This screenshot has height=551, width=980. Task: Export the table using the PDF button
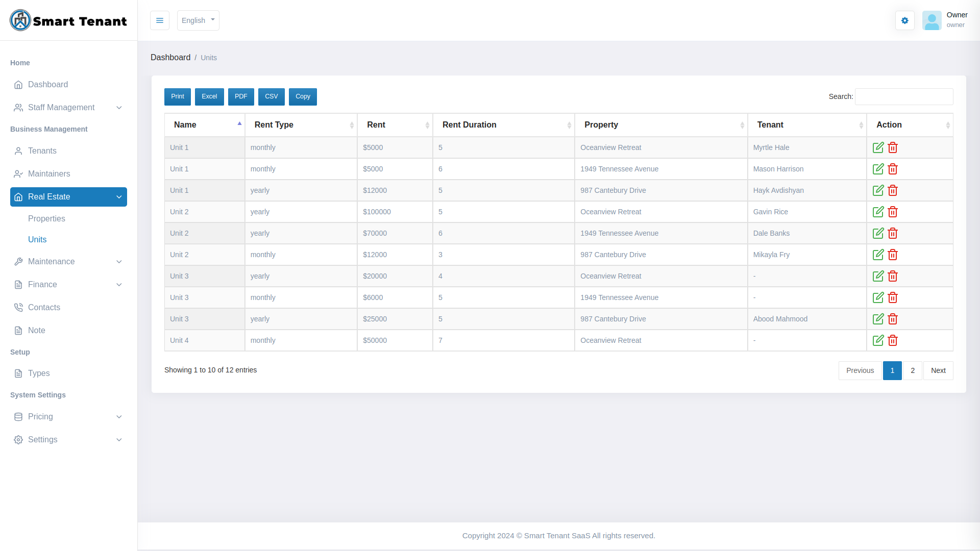click(241, 96)
